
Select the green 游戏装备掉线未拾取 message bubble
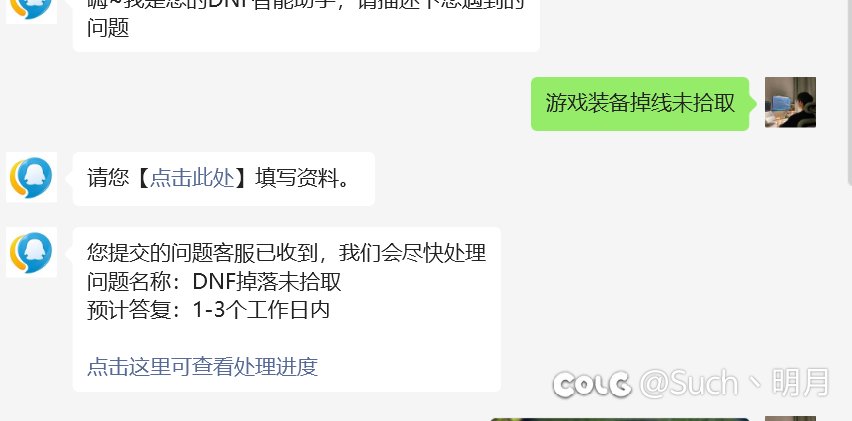640,104
